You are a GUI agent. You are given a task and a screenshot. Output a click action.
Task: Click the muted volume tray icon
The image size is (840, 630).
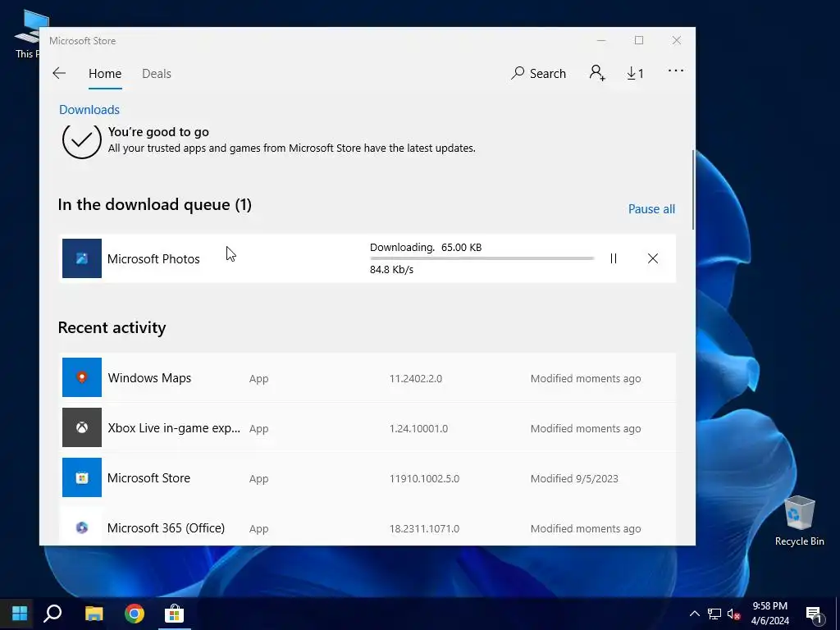(733, 614)
